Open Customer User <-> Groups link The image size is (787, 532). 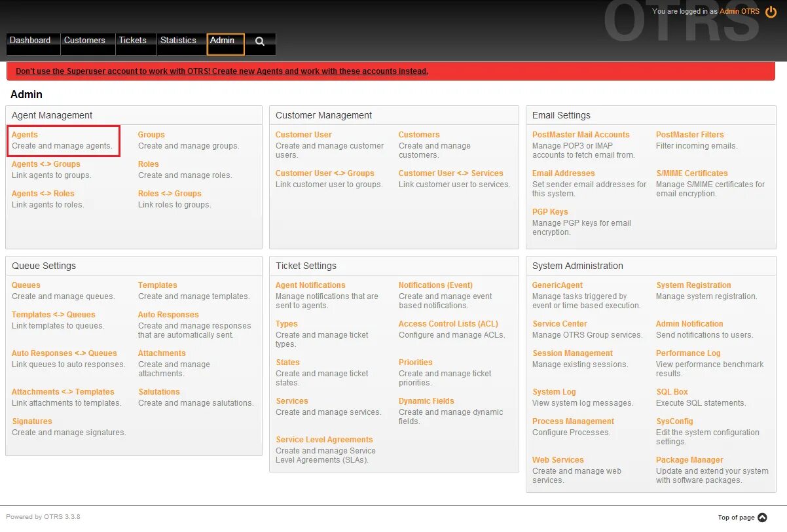[x=325, y=173]
